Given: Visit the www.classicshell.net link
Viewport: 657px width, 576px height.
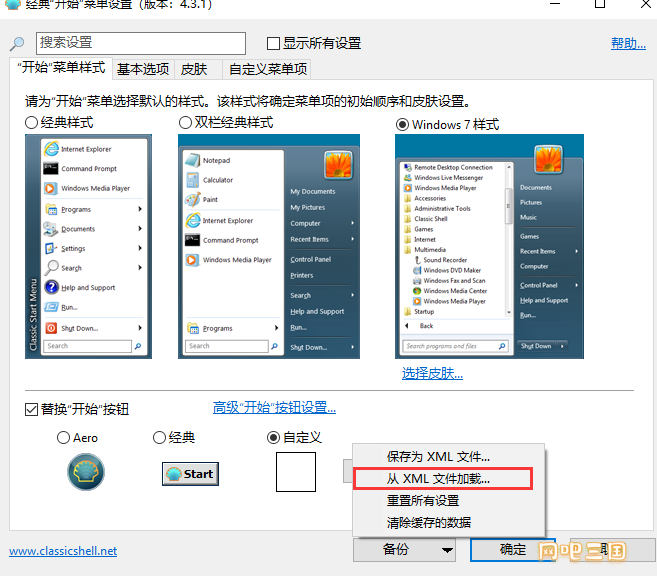Looking at the screenshot, I should click(x=63, y=551).
